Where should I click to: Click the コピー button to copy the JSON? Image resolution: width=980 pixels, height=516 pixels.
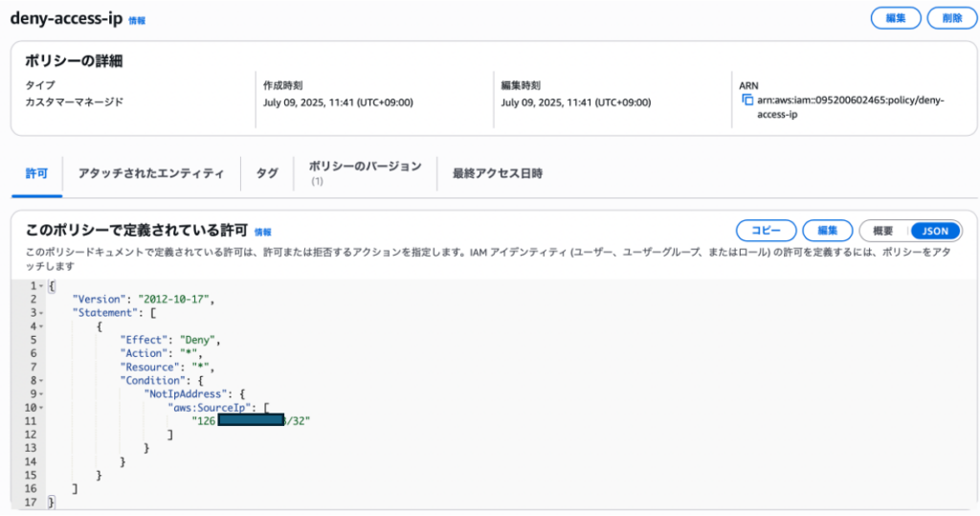point(766,231)
